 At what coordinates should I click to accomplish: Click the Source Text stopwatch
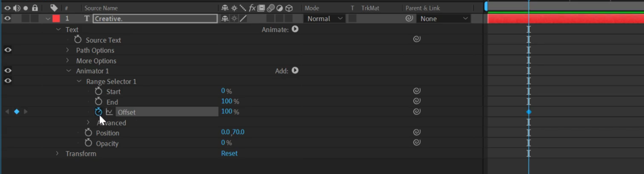[x=78, y=40]
